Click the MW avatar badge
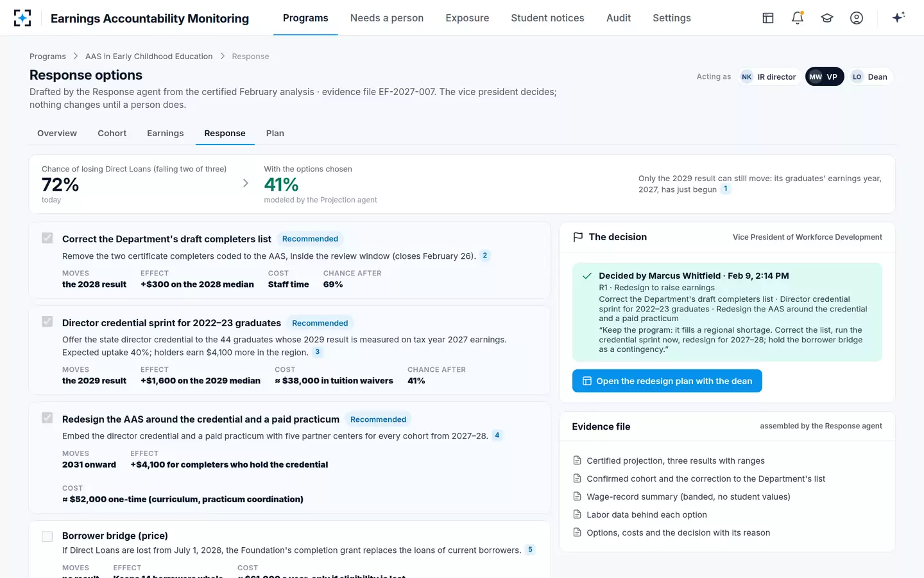924x578 pixels. [x=815, y=77]
